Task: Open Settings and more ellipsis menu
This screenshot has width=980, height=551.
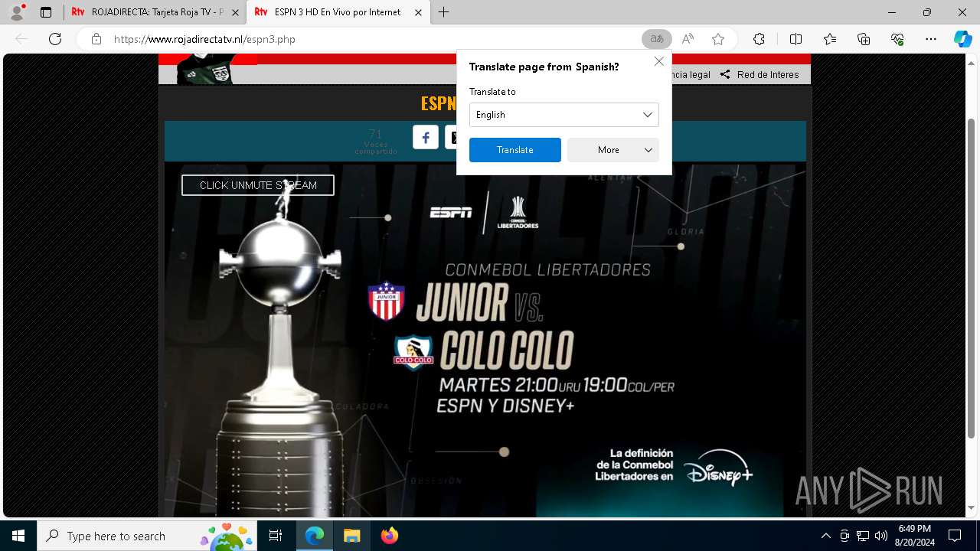Action: tap(931, 39)
